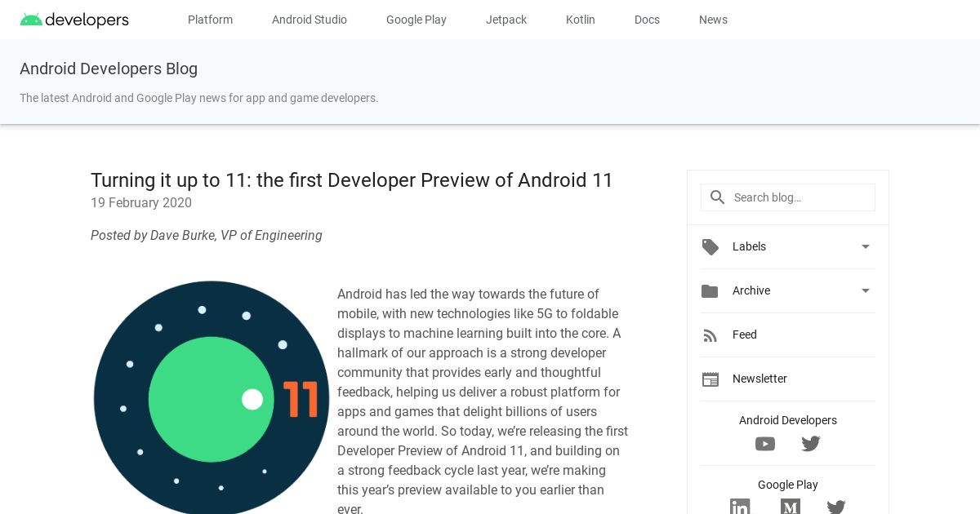Click the RSS Feed icon
This screenshot has width=980, height=514.
pos(710,335)
